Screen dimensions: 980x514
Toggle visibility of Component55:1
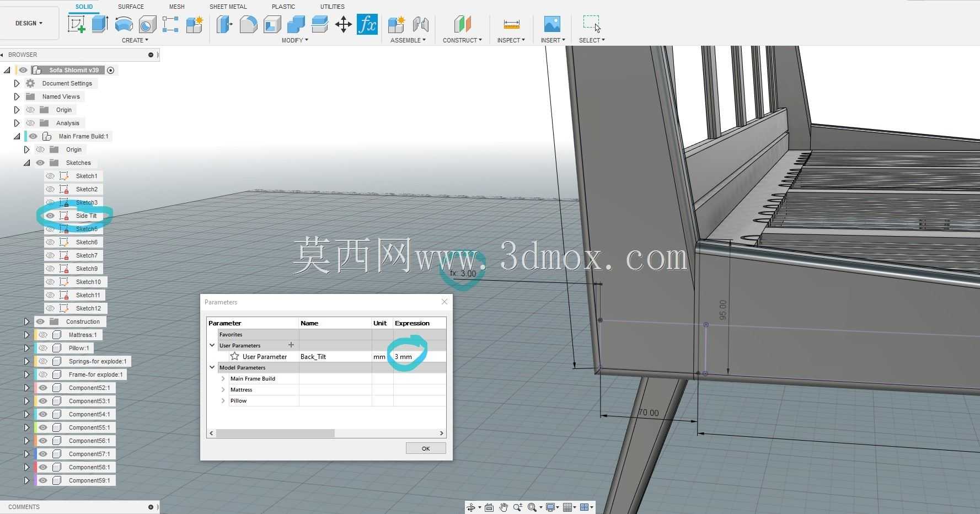(x=43, y=427)
